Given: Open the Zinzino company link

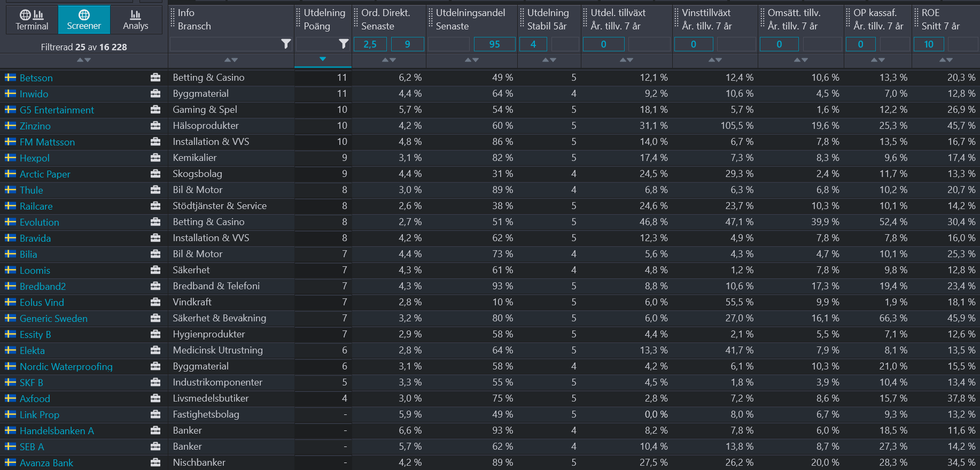Looking at the screenshot, I should coord(35,126).
